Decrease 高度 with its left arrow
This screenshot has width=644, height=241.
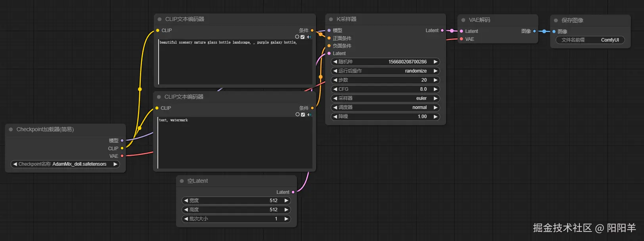186,210
